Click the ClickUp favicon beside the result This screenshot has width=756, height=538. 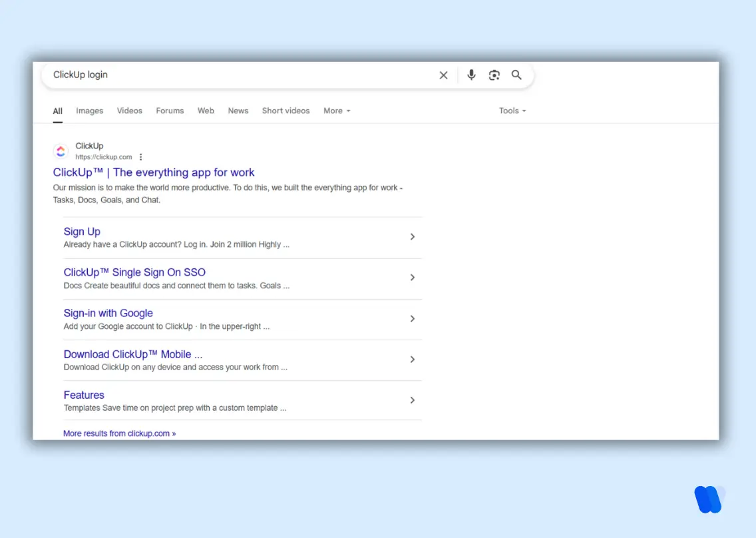tap(61, 151)
